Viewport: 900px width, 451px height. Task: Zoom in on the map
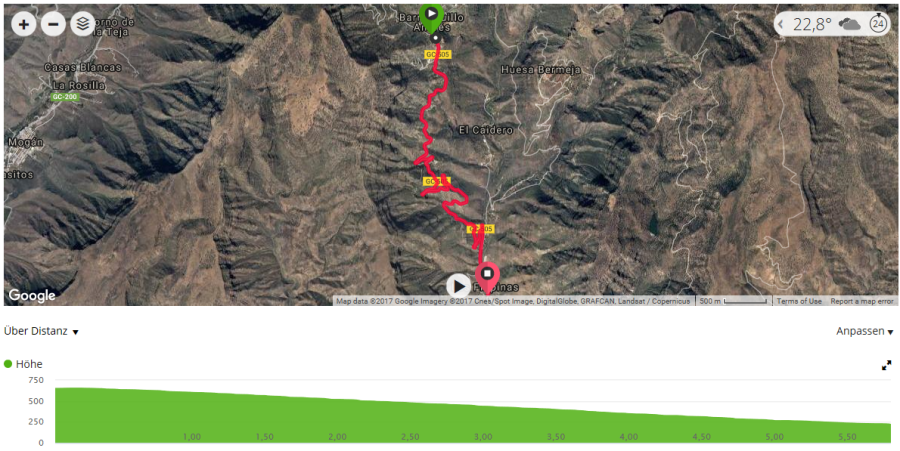click(24, 24)
